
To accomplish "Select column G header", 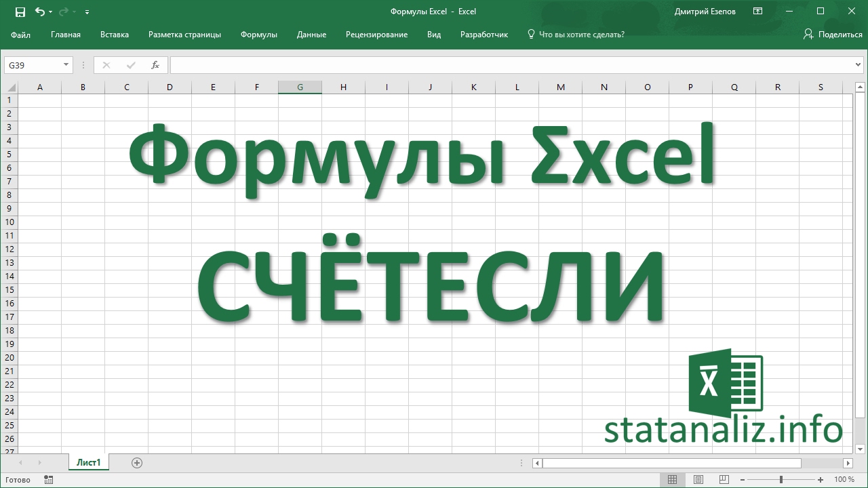I will tap(300, 87).
